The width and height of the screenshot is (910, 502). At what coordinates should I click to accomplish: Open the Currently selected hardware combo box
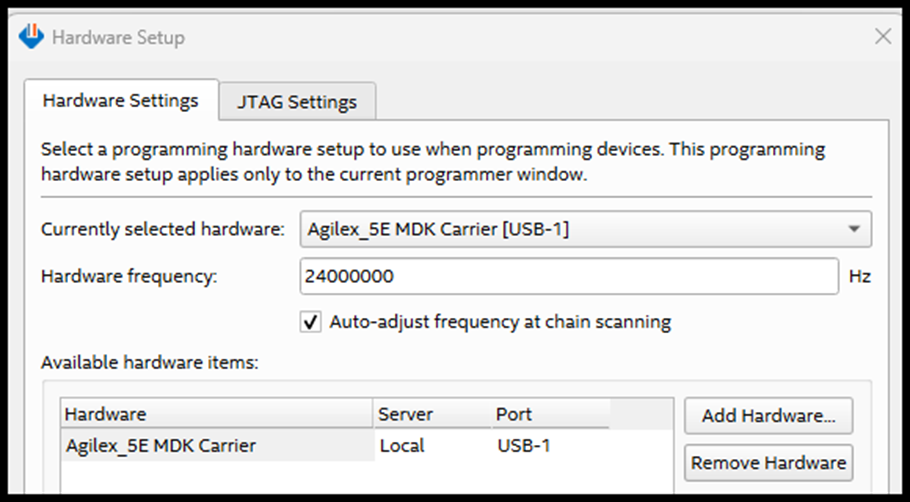pos(585,229)
